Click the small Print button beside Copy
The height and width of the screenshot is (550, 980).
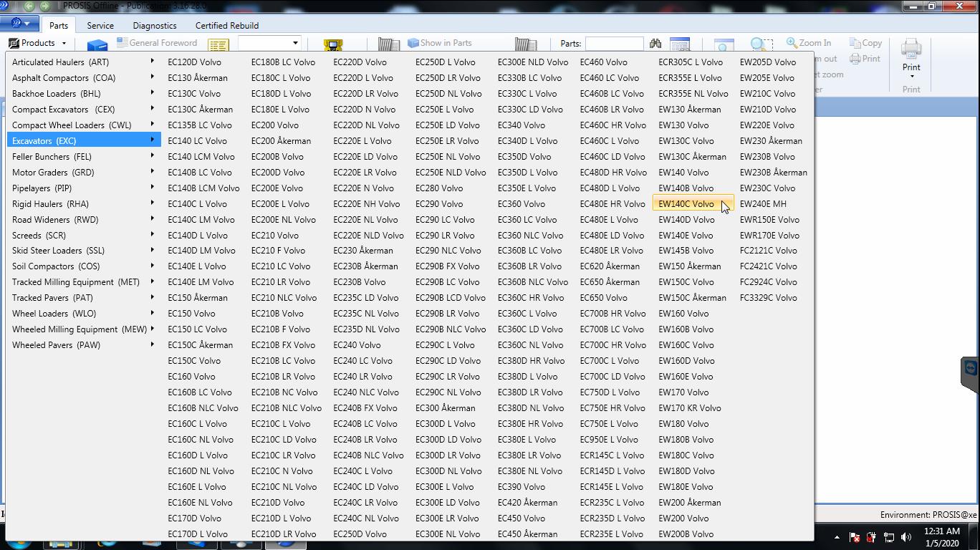coord(865,59)
